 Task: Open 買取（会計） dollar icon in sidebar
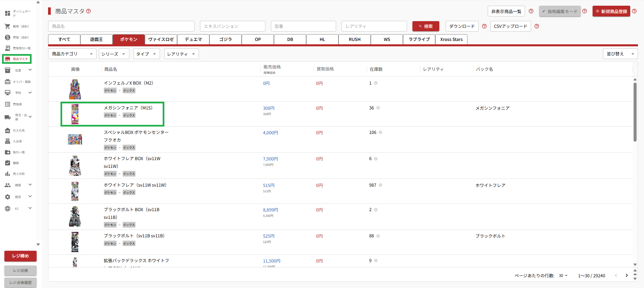(x=7, y=37)
